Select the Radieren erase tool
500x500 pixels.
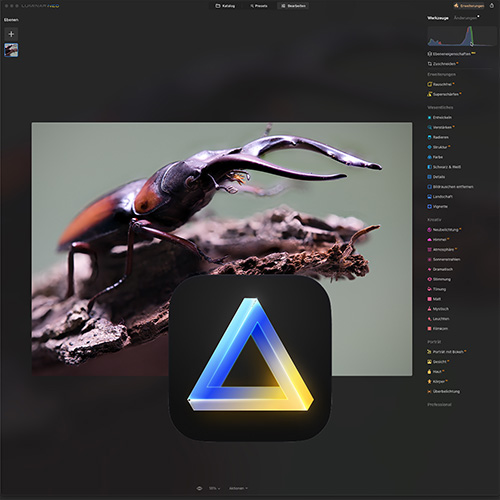438,137
